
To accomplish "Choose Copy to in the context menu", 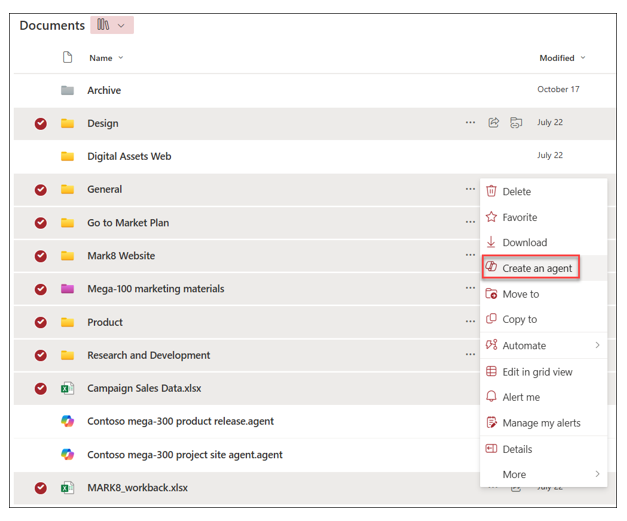I will pyautogui.click(x=543, y=319).
